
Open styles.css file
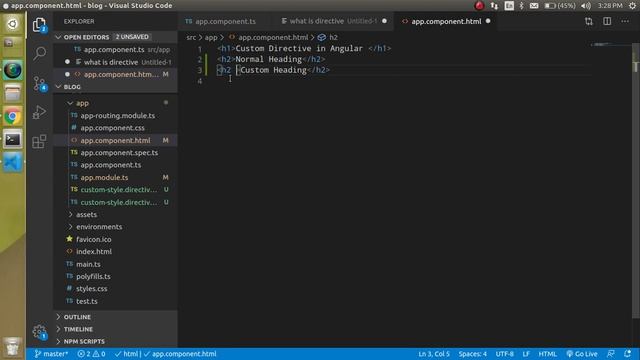(116, 289)
